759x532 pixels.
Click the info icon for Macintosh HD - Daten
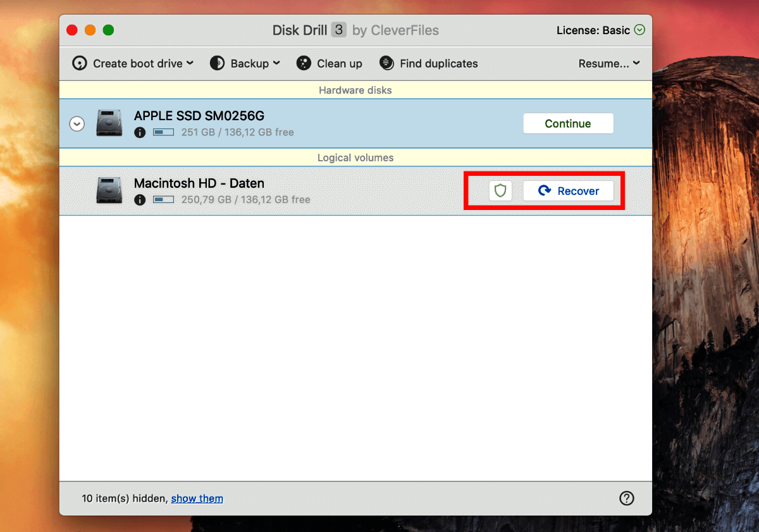pos(140,199)
